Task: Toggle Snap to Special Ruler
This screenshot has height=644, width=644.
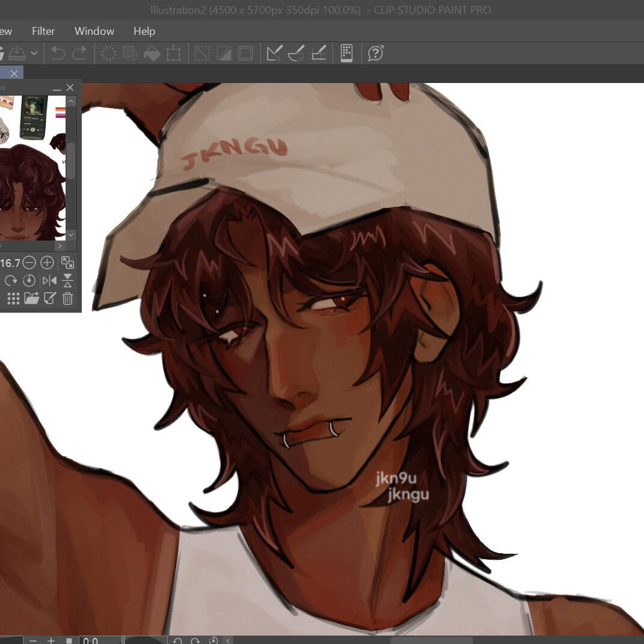Action: [296, 54]
